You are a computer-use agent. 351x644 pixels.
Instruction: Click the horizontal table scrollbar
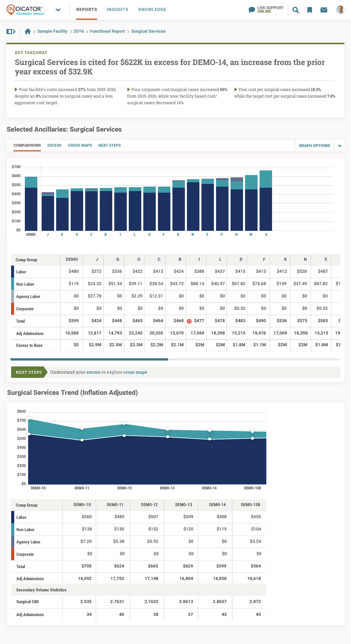[x=89, y=360]
